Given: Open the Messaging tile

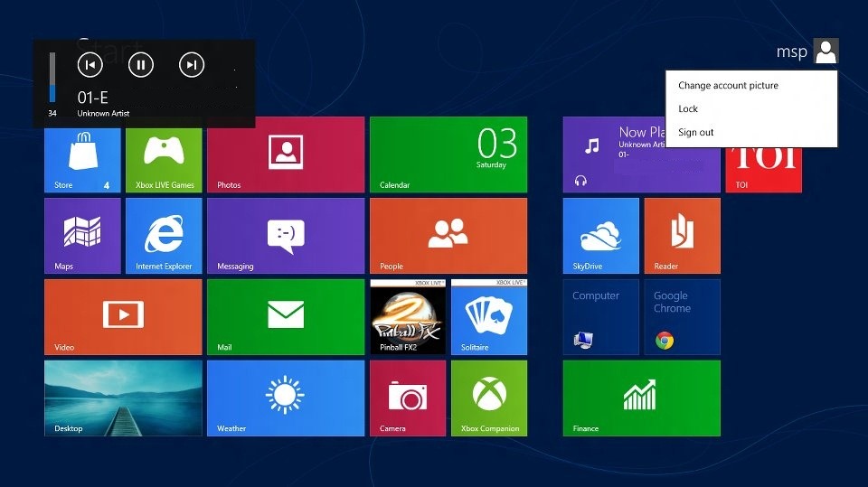Looking at the screenshot, I should click(x=286, y=236).
